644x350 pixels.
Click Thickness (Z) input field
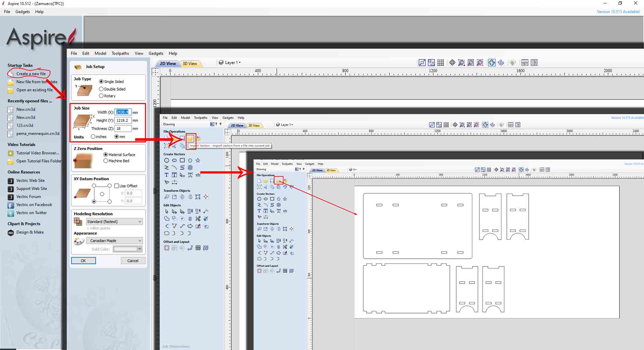123,129
